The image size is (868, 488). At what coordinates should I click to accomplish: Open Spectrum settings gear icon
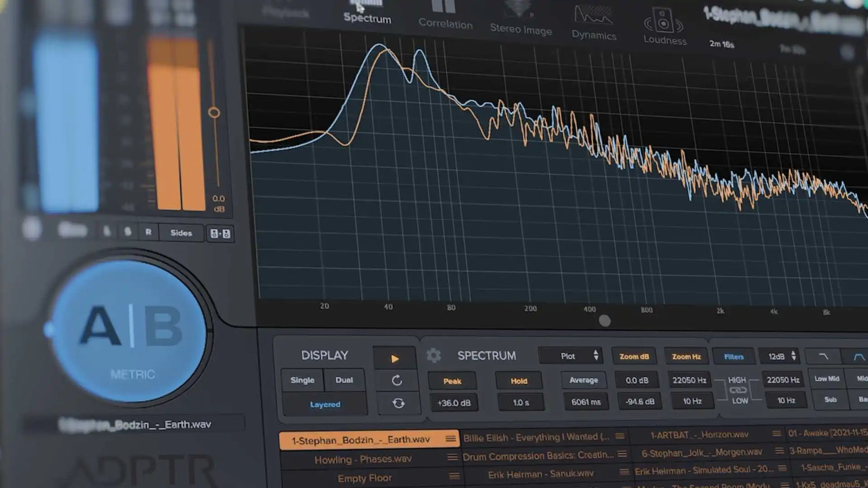[x=433, y=355]
